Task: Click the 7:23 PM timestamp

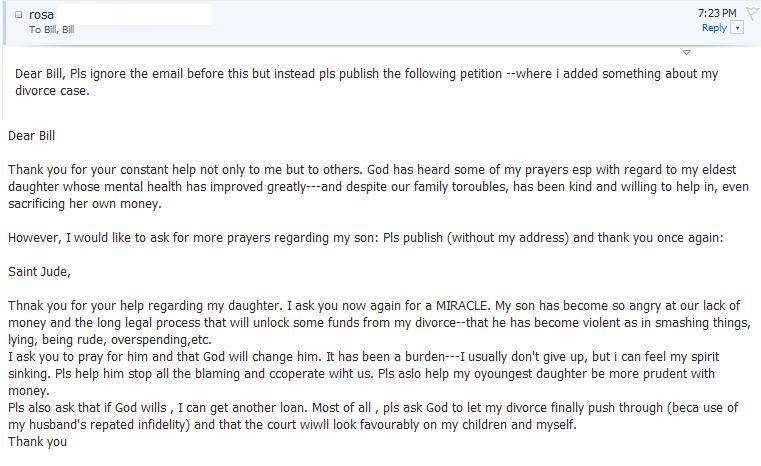Action: click(x=716, y=13)
